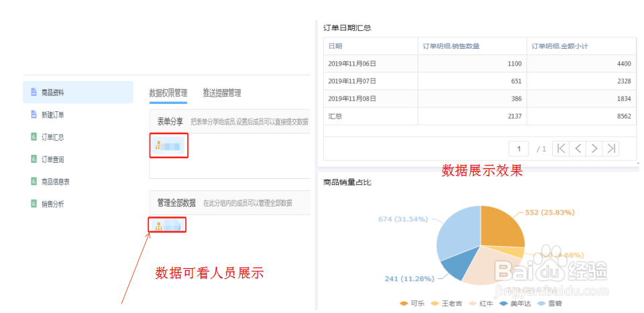Viewport: 644px width, 313px height.
Task: Click the 674 (31.54%) chart label
Action: 403,219
